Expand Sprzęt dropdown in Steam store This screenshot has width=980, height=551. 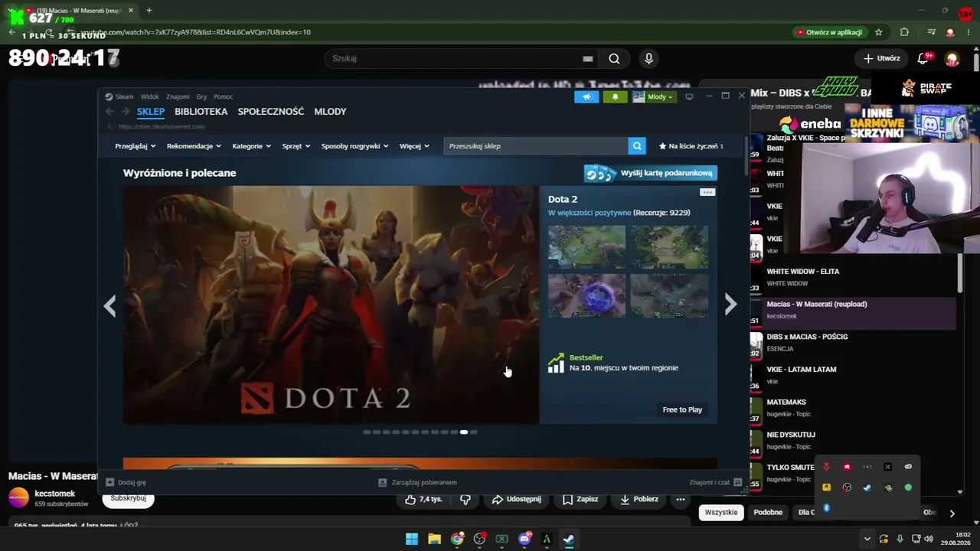coord(296,146)
